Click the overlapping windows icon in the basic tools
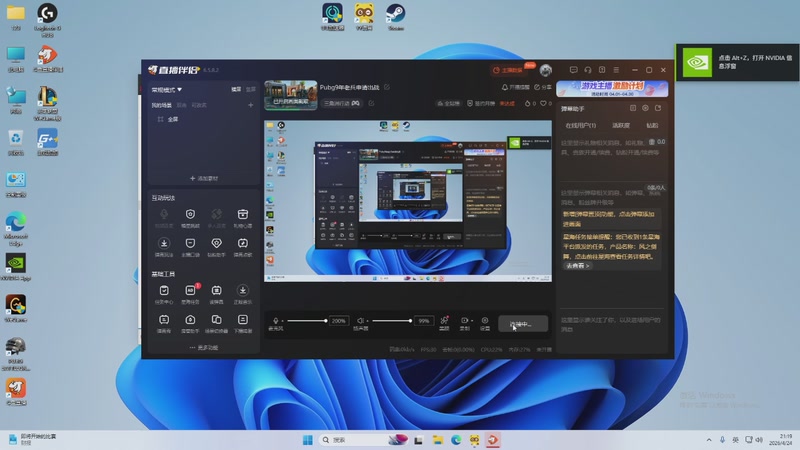The height and width of the screenshot is (450, 800). 216,319
